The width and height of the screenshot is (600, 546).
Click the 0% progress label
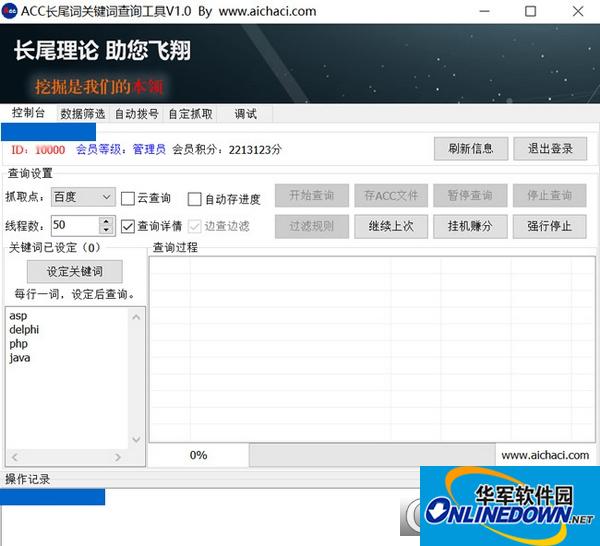click(198, 455)
